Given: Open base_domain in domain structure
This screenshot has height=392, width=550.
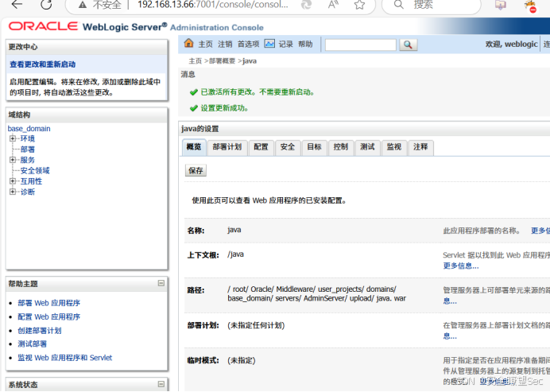Looking at the screenshot, I should click(29, 129).
